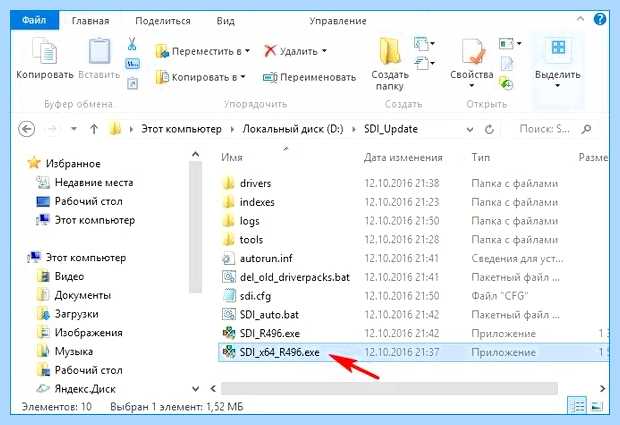Select the logs folder
This screenshot has width=620, height=425.
point(250,221)
